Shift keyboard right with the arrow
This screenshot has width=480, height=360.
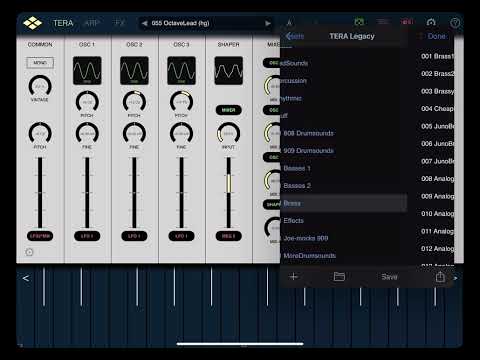pyautogui.click(x=455, y=278)
